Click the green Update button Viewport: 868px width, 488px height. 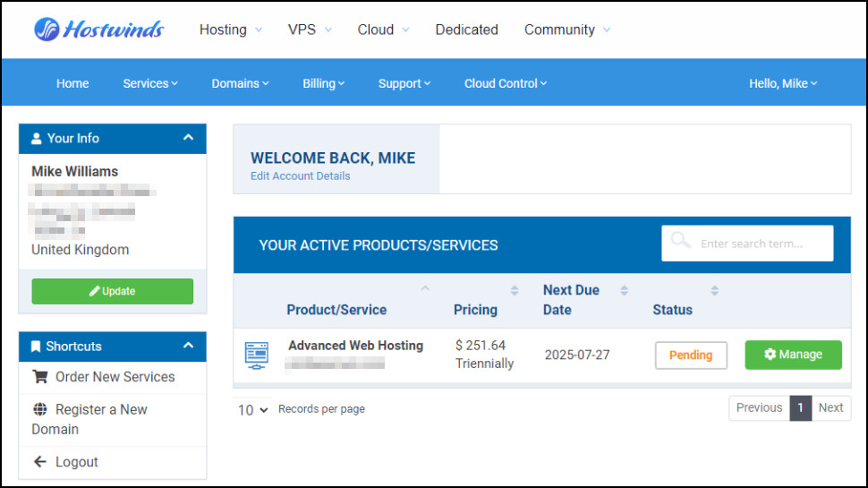click(113, 291)
